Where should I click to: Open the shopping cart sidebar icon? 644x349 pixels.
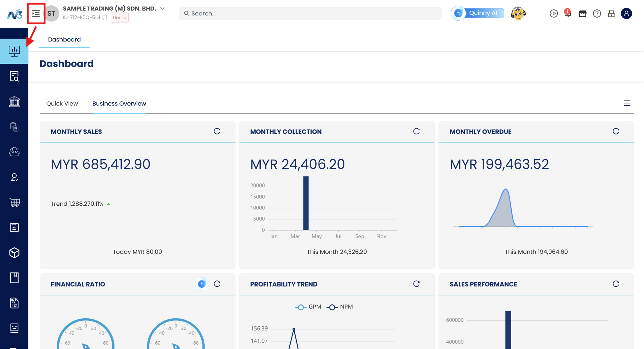click(x=14, y=202)
